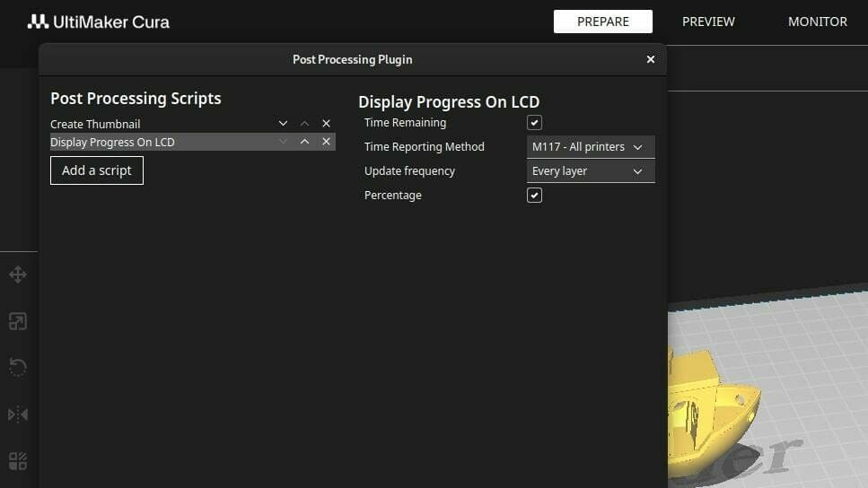868x488 pixels.
Task: Remove the Display Progress On LCD script
Action: [326, 142]
